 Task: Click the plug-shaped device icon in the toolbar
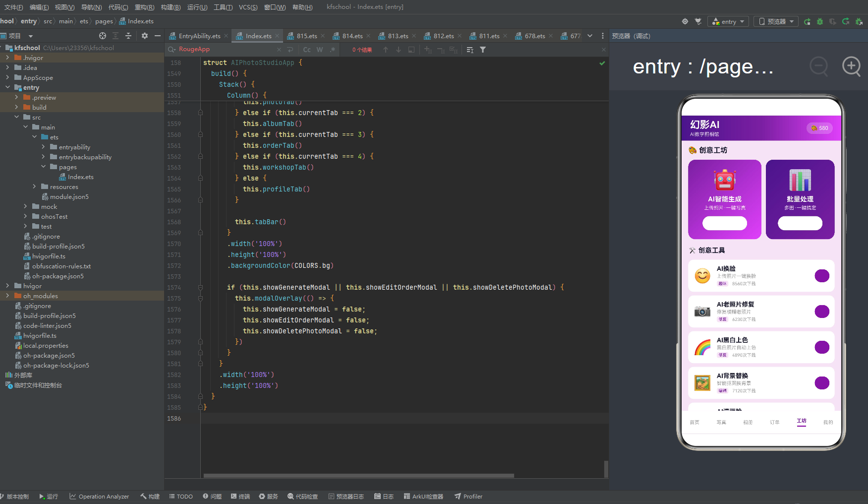(698, 21)
